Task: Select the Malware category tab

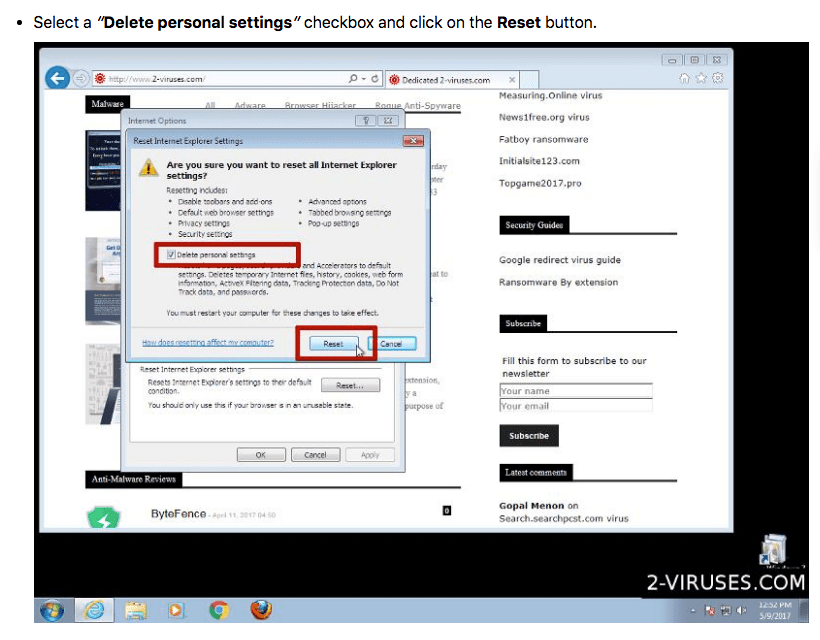Action: tap(107, 104)
